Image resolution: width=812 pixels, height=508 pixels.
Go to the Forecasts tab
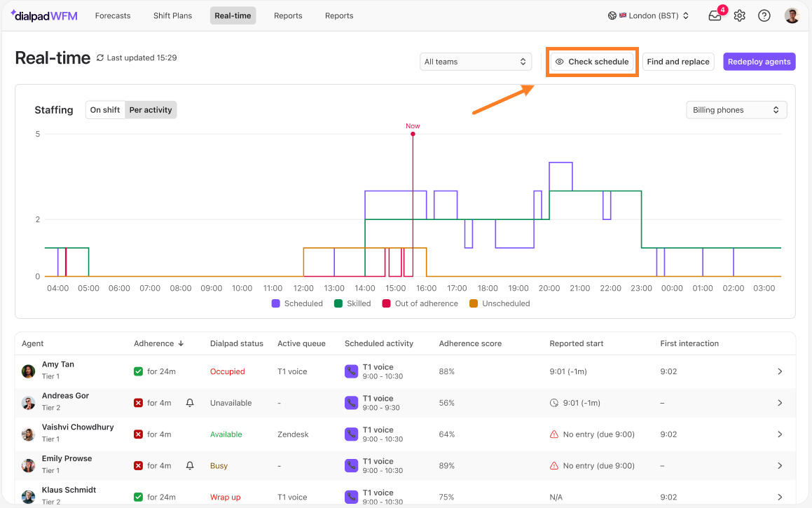click(x=113, y=15)
